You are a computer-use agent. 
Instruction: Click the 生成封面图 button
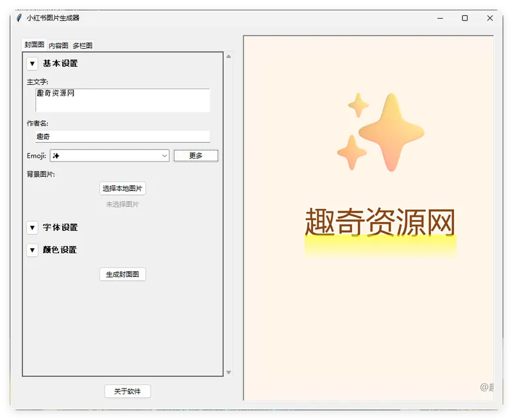[122, 274]
